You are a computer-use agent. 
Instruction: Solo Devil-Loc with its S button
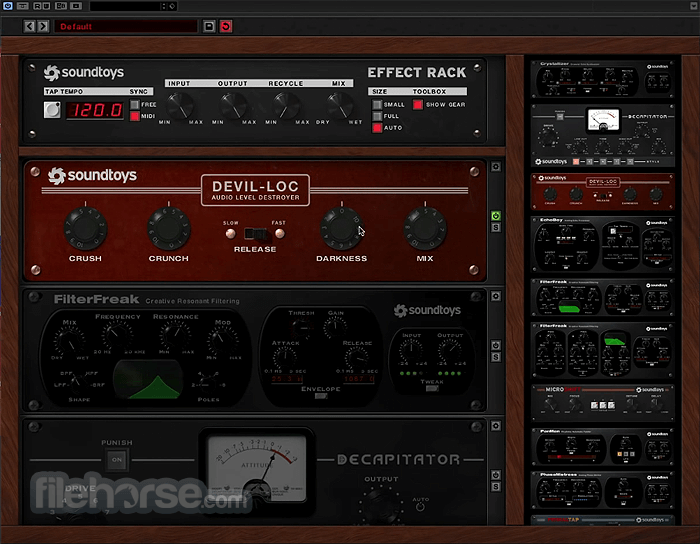pyautogui.click(x=496, y=228)
